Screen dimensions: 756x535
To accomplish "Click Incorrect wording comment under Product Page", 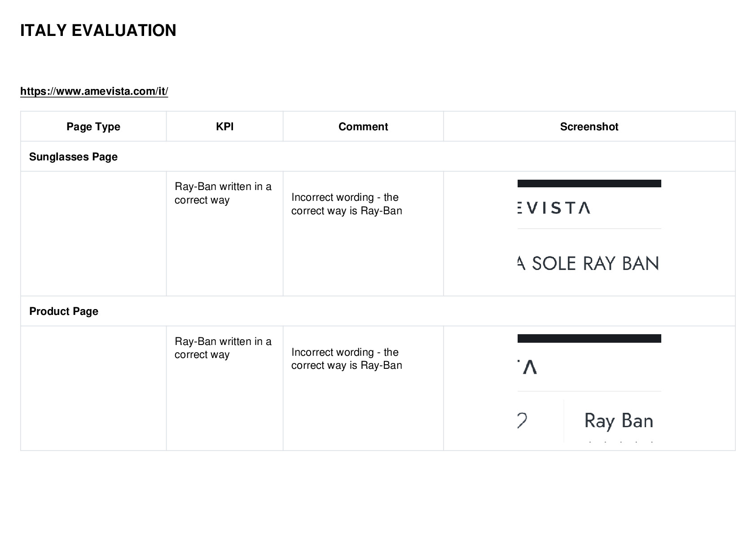I will point(347,358).
